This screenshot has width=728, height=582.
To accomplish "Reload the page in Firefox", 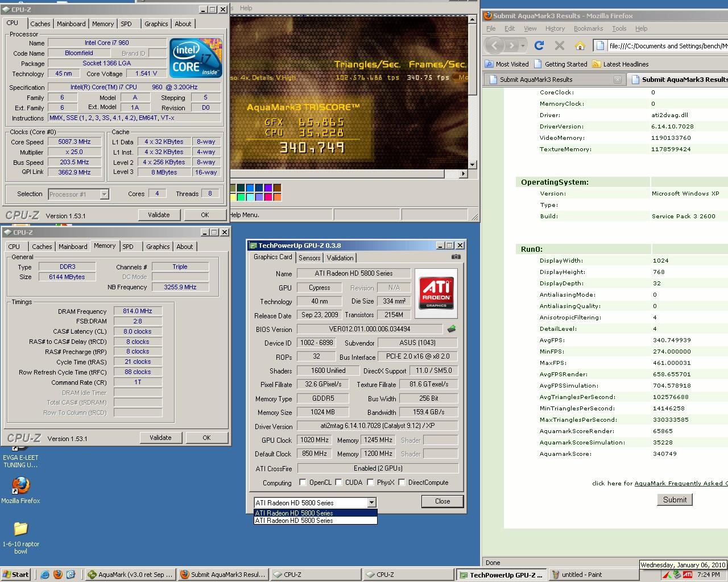I will click(x=539, y=45).
